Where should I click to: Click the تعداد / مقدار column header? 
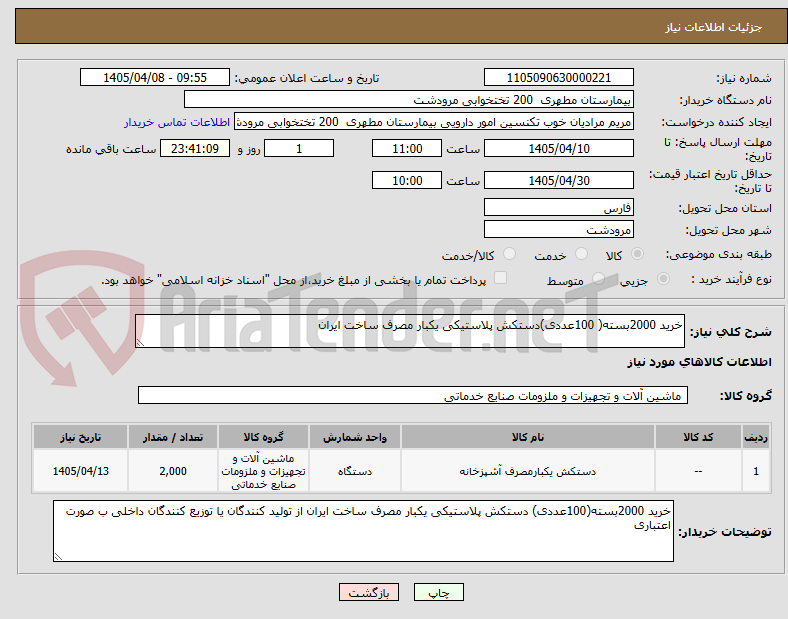pos(173,437)
